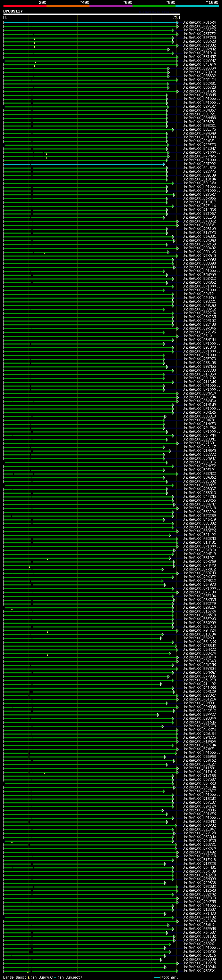Click the purple ~60% identity legend bar
The width and height of the screenshot is (222, 980).
111,6
